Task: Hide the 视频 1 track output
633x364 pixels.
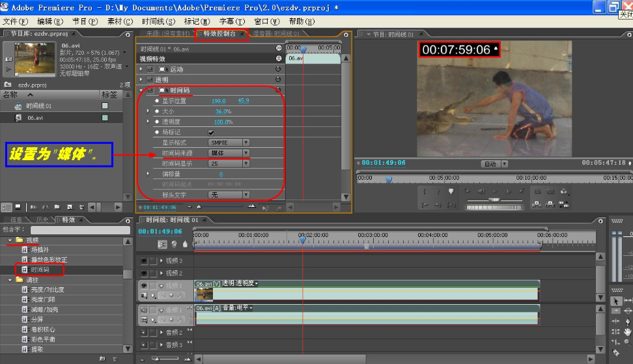Action: click(144, 285)
